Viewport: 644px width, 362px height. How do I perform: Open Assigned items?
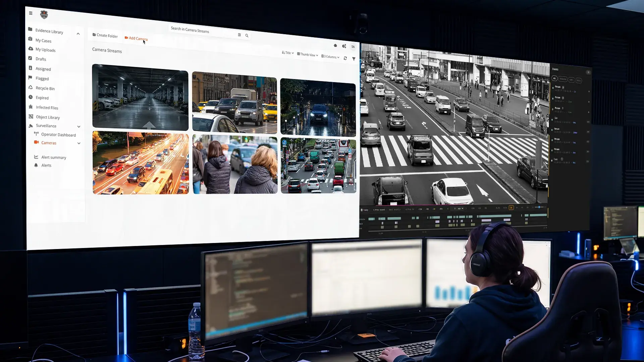pyautogui.click(x=40, y=69)
